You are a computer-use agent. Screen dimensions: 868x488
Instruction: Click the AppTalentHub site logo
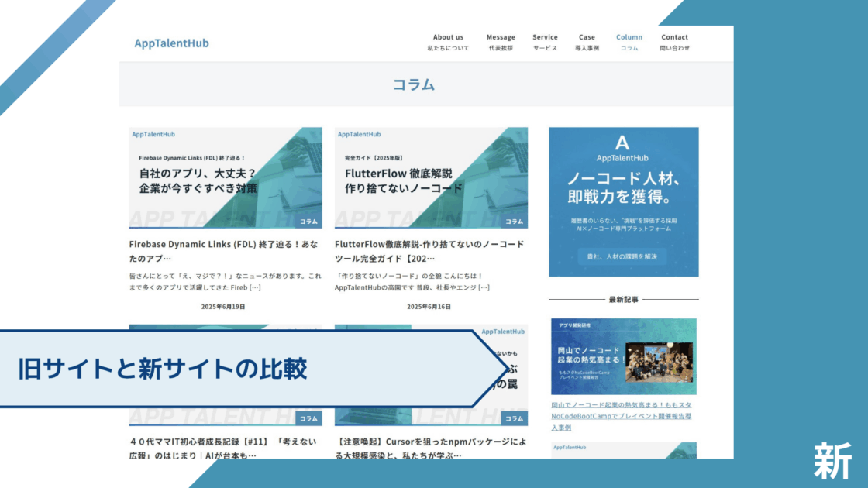point(171,43)
